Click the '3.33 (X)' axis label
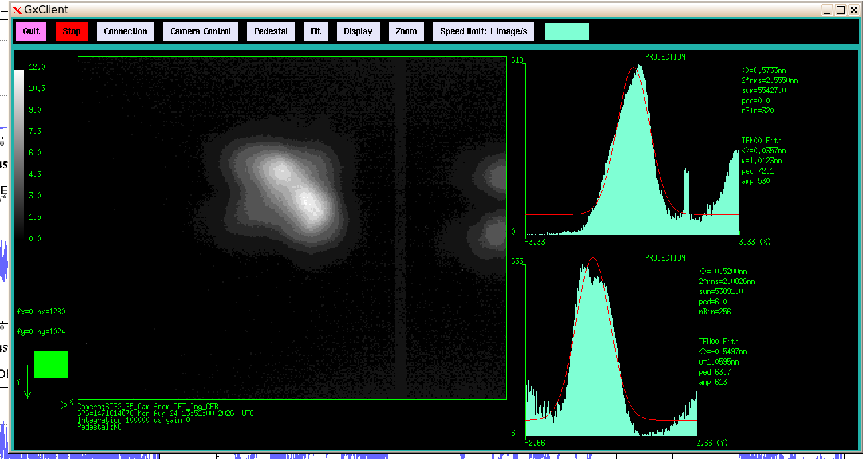The image size is (868, 459). [x=755, y=241]
